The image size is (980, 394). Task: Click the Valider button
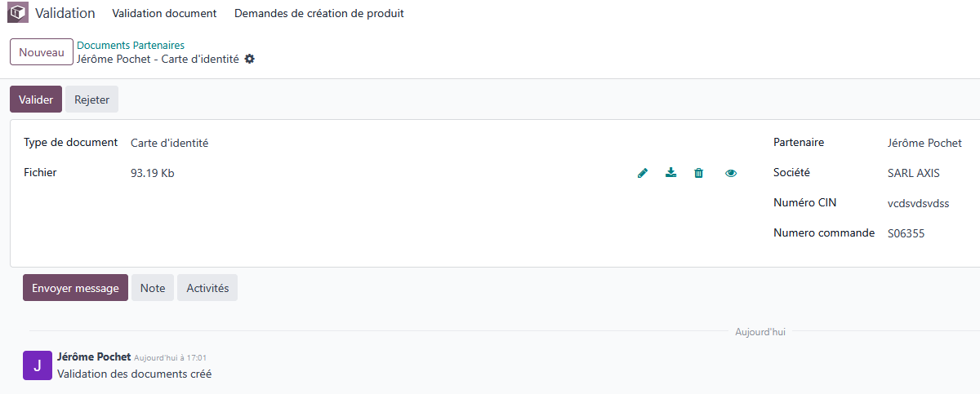[36, 100]
